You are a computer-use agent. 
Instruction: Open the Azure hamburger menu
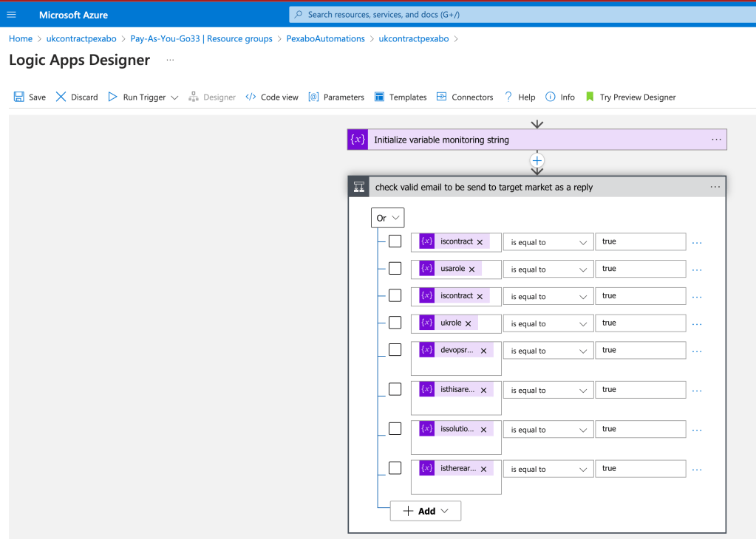12,15
